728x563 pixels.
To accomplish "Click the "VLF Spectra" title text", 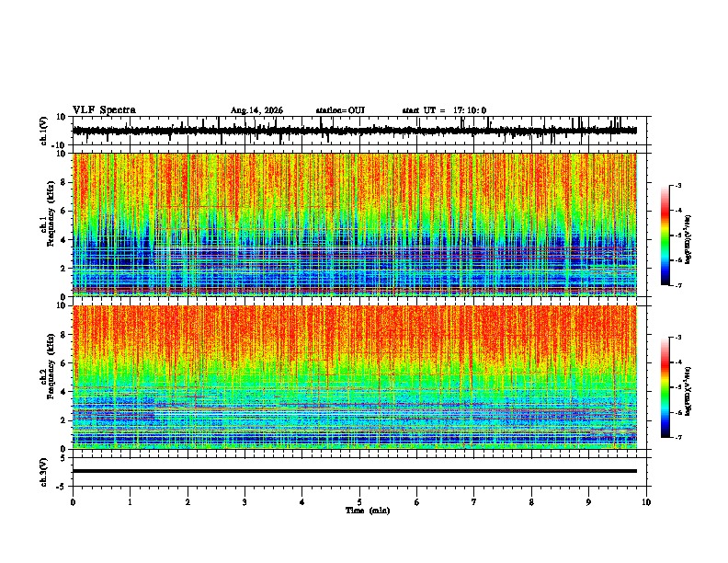I will click(x=104, y=110).
